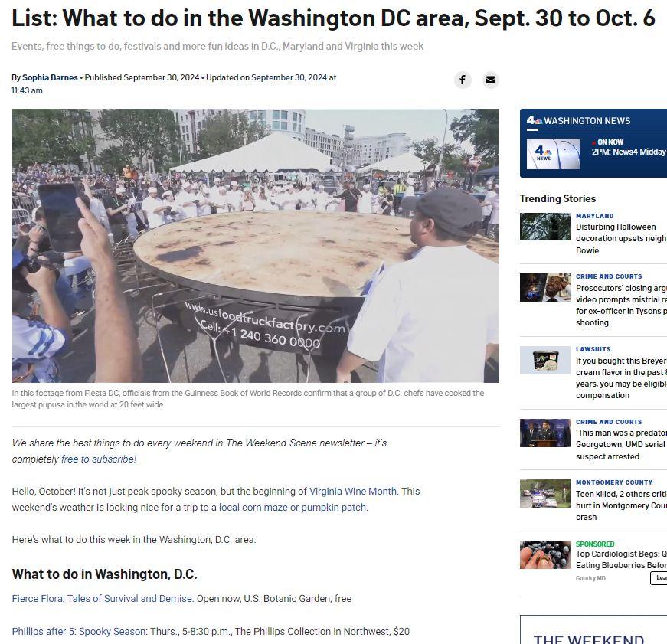This screenshot has height=644, width=667.
Task: Select the Montgomery County category label
Action: (x=614, y=482)
